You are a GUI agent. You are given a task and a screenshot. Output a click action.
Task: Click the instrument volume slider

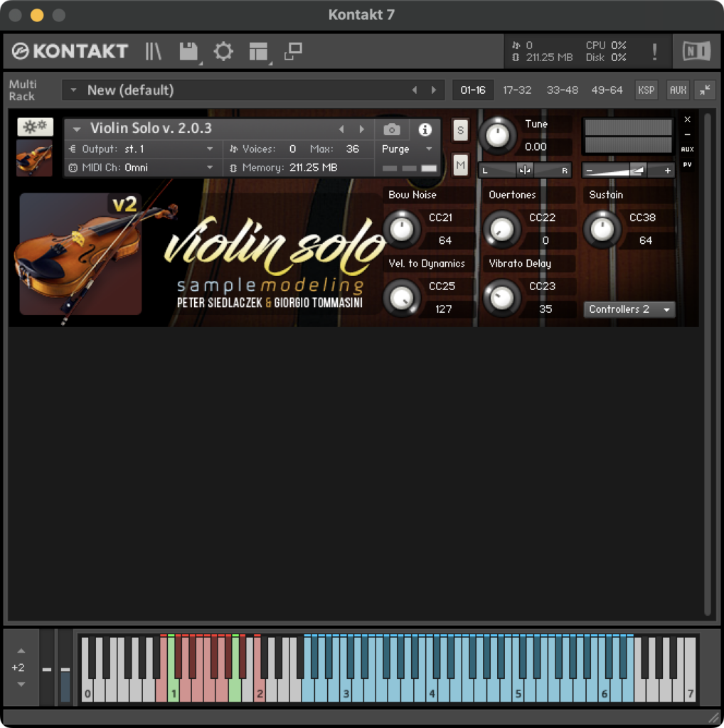[x=628, y=171]
